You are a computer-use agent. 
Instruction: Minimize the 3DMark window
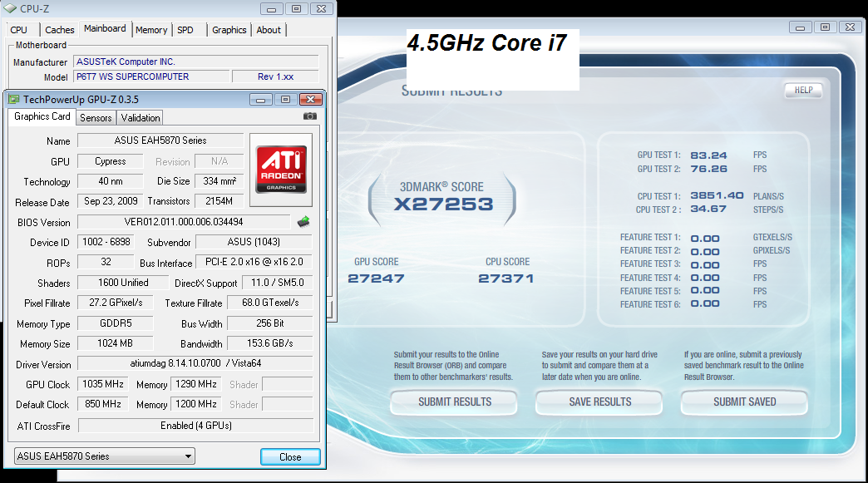click(x=800, y=27)
